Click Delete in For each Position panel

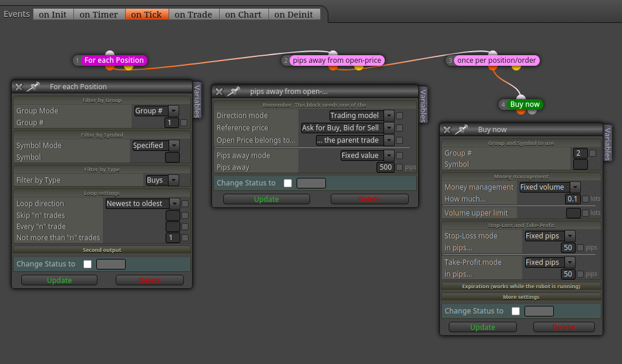pyautogui.click(x=150, y=280)
